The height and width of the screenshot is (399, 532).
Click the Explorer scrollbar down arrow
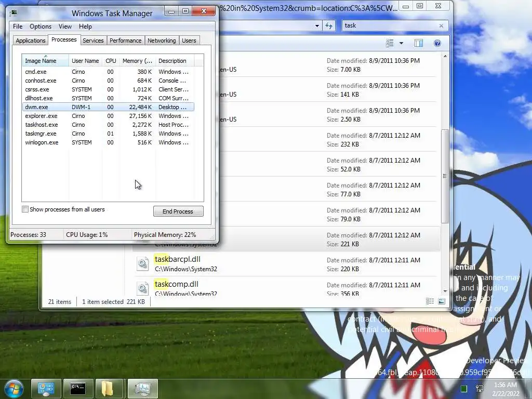(x=445, y=291)
